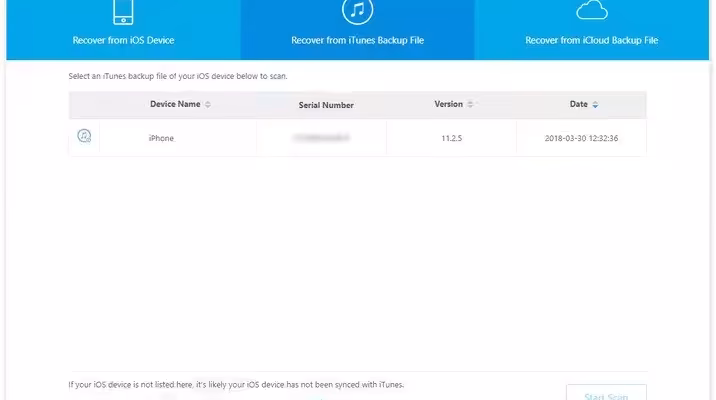Switch to Recover from iTunes Backup File tab

[x=358, y=30]
